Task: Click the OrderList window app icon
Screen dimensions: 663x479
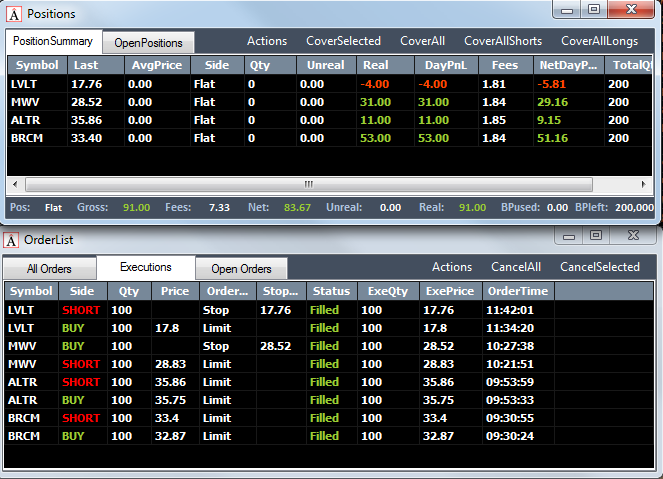Action: coord(11,240)
